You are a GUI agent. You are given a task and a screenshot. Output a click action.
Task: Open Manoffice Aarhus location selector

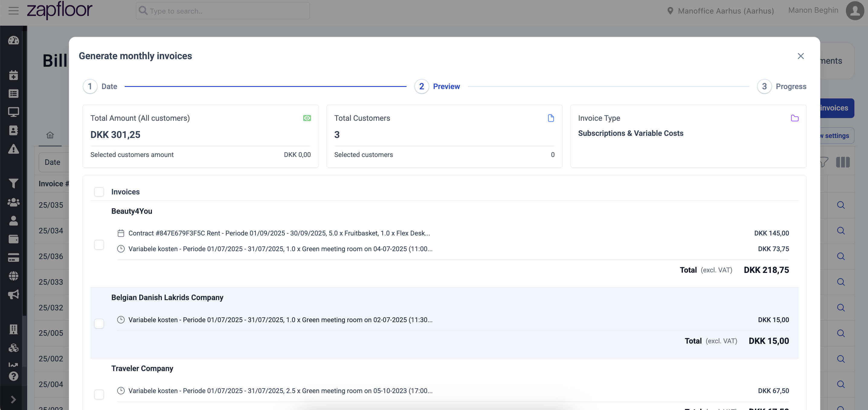pyautogui.click(x=720, y=11)
